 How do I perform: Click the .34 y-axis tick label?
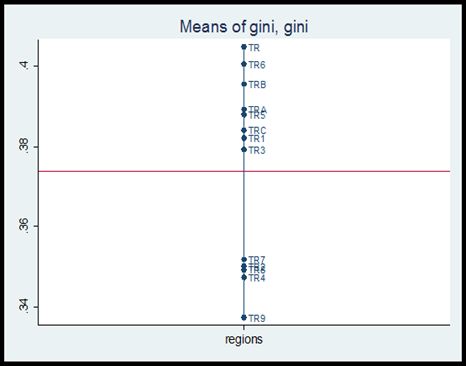click(24, 306)
